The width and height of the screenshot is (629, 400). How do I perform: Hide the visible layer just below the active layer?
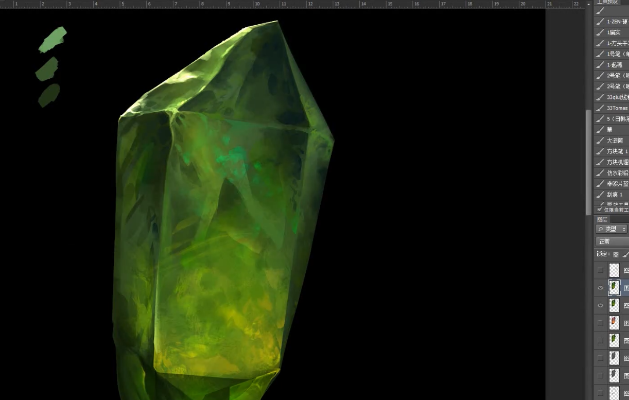[x=601, y=305]
